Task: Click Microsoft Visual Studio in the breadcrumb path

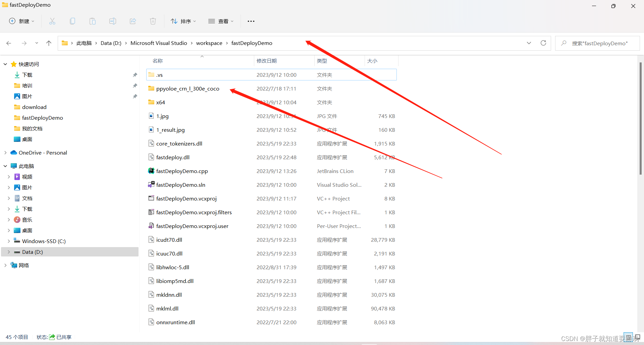Action: pos(159,43)
